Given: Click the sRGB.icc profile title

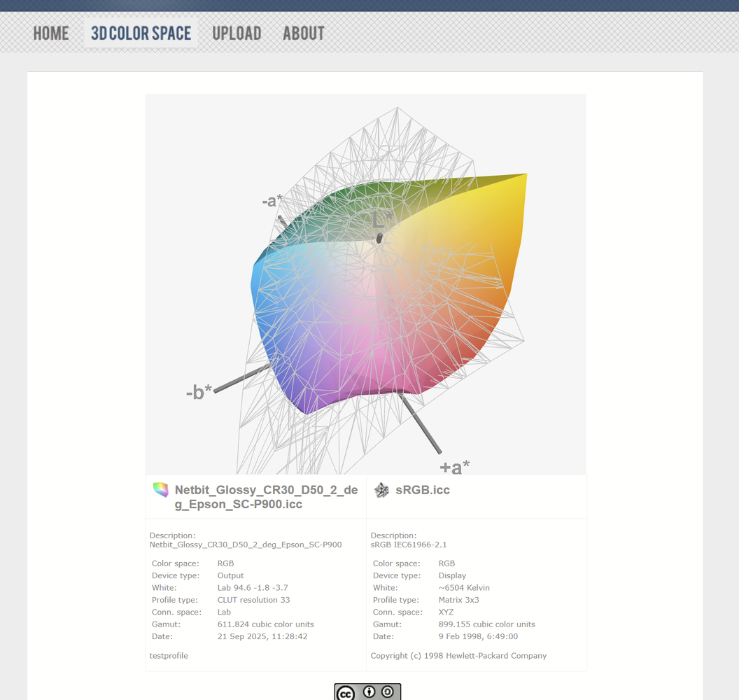Looking at the screenshot, I should point(423,490).
